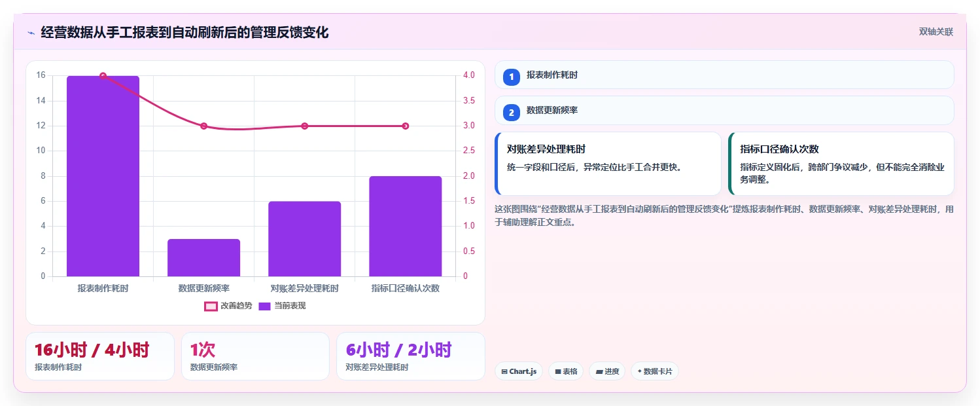Click the left axis value 16

41,75
